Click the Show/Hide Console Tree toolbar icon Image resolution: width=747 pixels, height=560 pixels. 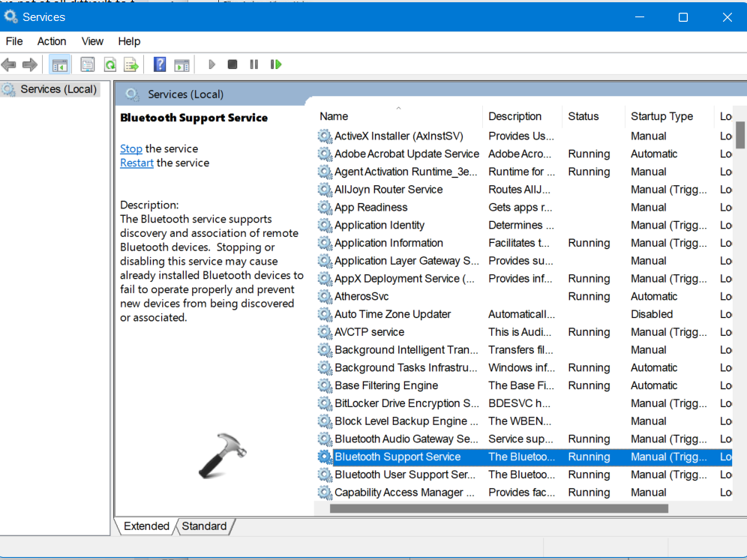click(x=59, y=64)
